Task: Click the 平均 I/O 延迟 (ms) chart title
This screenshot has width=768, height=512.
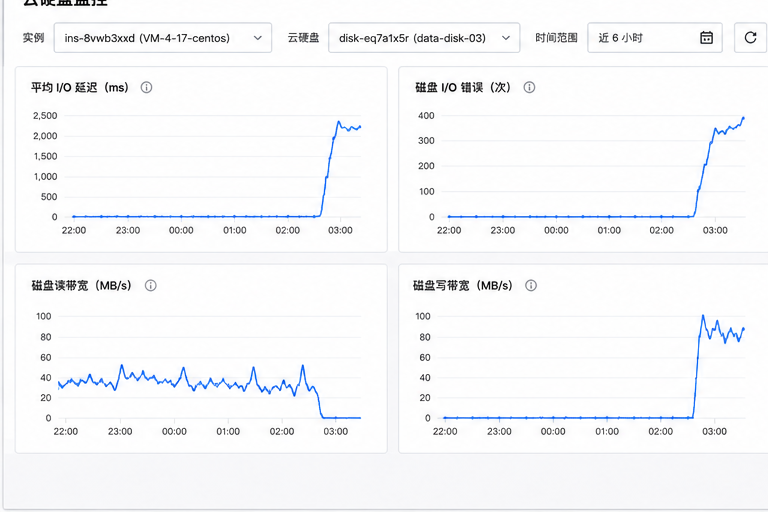Action: (x=80, y=87)
